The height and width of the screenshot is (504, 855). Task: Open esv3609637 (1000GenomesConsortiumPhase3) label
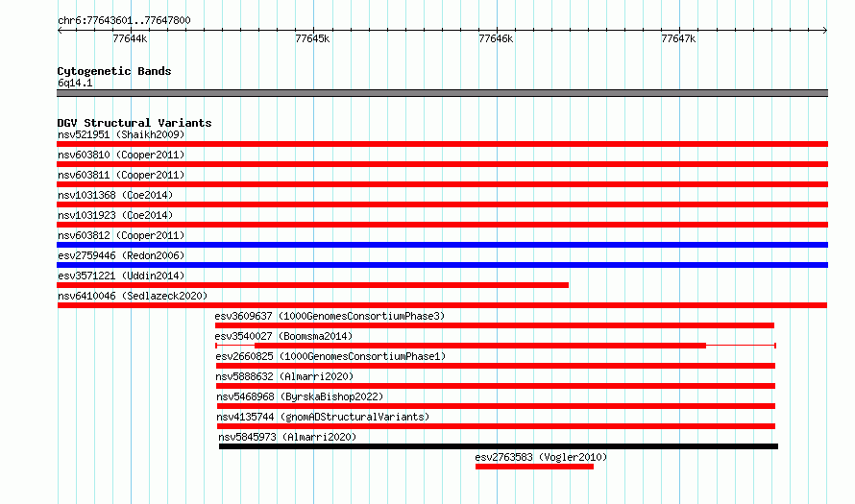pos(330,316)
